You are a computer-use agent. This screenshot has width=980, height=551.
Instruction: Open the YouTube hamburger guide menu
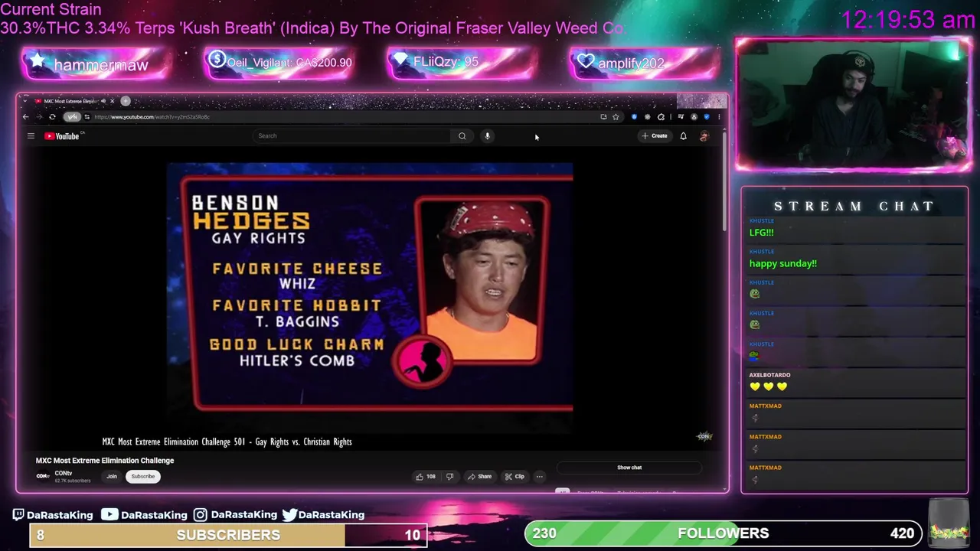(31, 136)
